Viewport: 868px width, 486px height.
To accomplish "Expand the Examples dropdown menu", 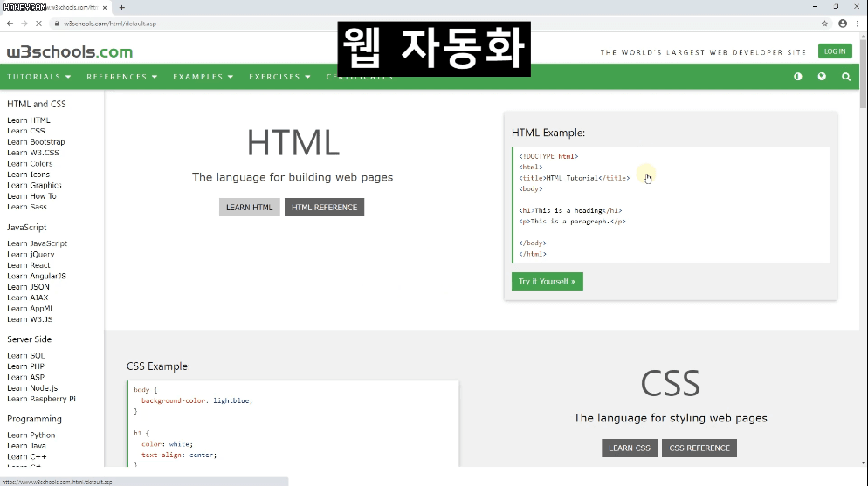I will [x=203, y=77].
